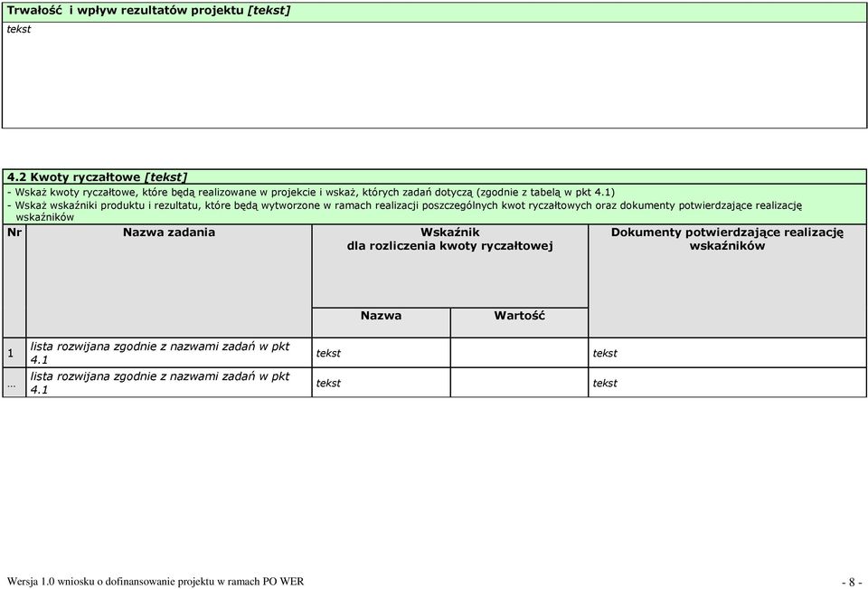Open the task list dropdown in the '...' row
The height and width of the screenshot is (589, 868).
tap(169, 383)
